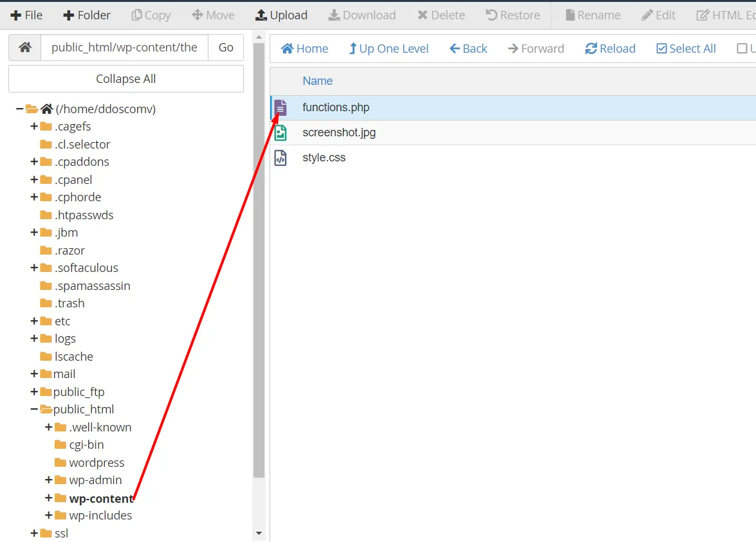The width and height of the screenshot is (756, 542).
Task: Click the Move toolbar button
Action: (x=213, y=15)
